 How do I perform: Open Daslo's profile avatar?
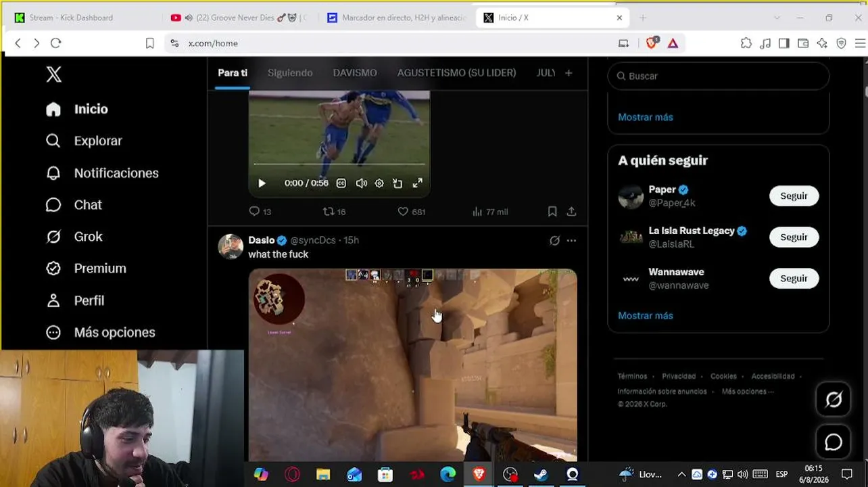point(231,247)
